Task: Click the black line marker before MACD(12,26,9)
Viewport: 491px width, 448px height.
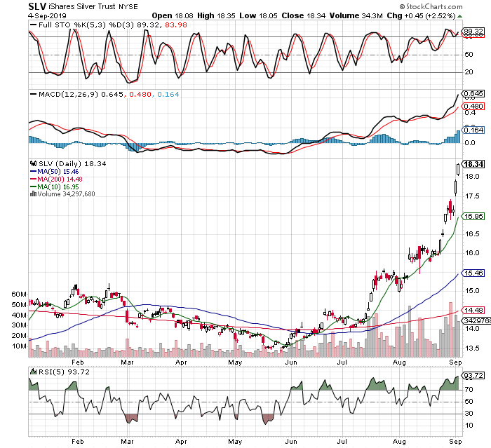Action: click(33, 94)
